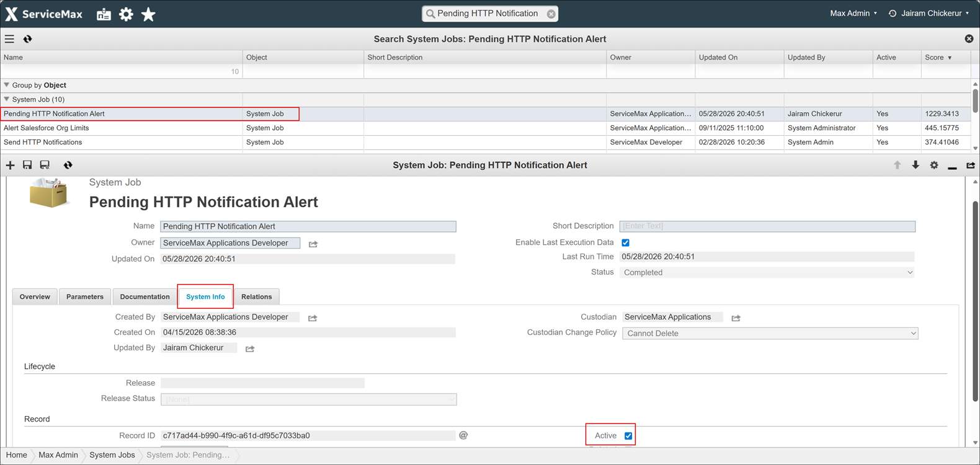Open the Status dropdown showing Completed
Image resolution: width=980 pixels, height=465 pixels.
[767, 273]
